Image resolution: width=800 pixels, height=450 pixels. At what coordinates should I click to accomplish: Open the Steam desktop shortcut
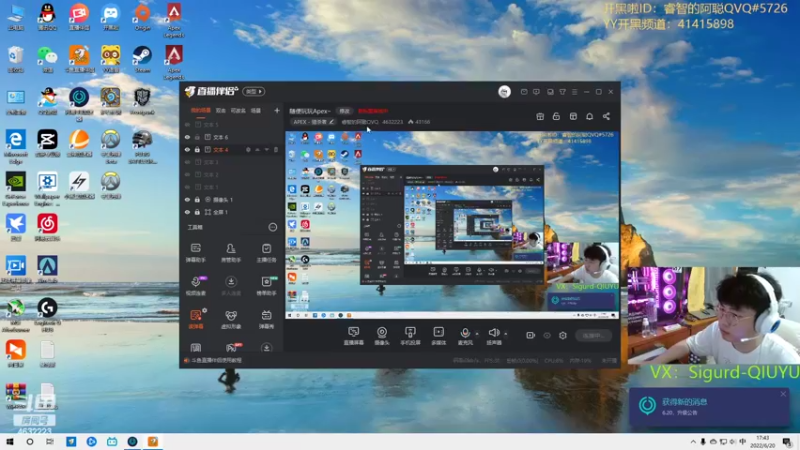142,59
